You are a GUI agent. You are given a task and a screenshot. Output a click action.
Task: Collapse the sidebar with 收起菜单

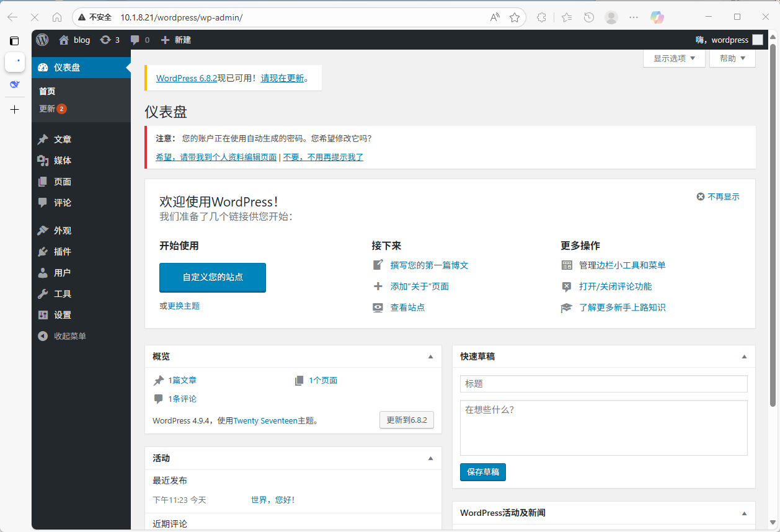pos(81,336)
